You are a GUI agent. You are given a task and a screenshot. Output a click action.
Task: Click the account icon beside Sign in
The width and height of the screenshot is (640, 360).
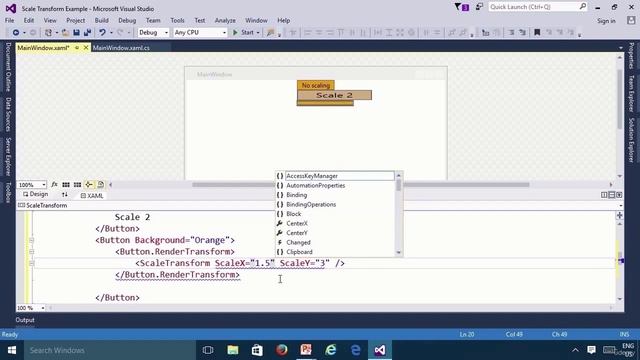pos(631,20)
